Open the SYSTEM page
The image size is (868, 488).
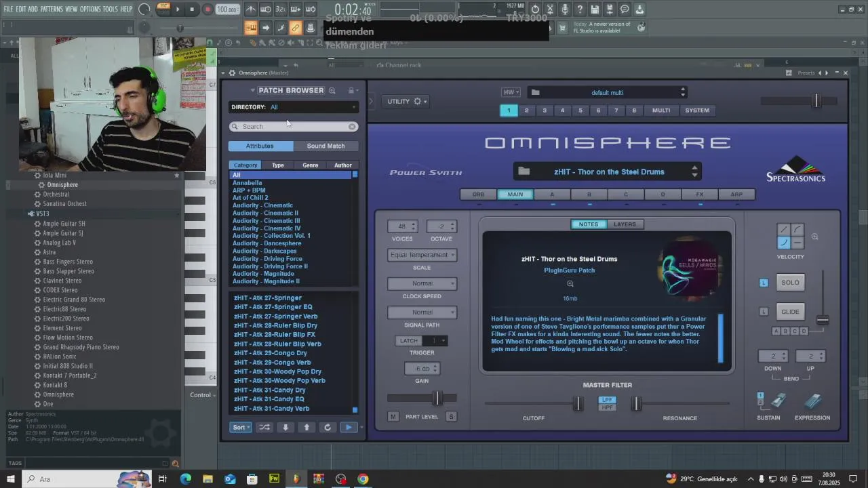(x=697, y=110)
